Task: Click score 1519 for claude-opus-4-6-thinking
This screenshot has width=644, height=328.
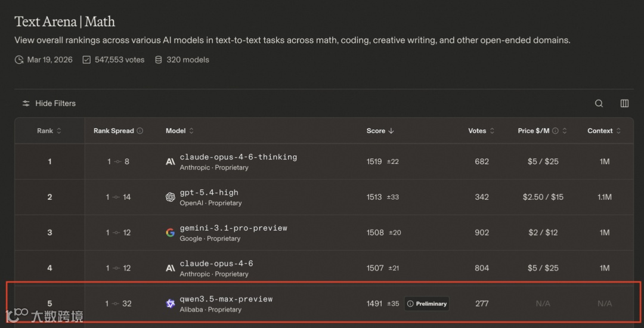Action: click(x=374, y=162)
